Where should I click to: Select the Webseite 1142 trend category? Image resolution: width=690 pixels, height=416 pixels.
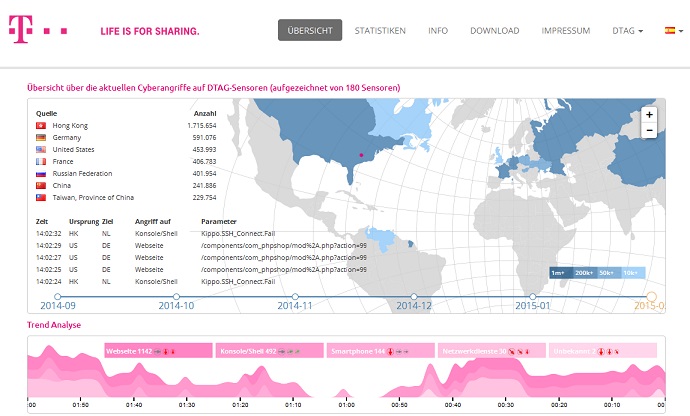click(x=158, y=351)
